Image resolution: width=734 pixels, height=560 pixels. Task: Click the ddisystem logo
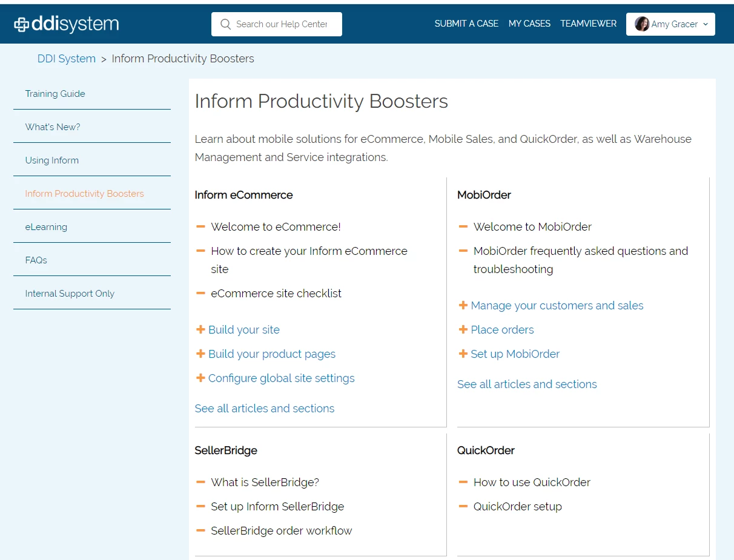point(67,24)
